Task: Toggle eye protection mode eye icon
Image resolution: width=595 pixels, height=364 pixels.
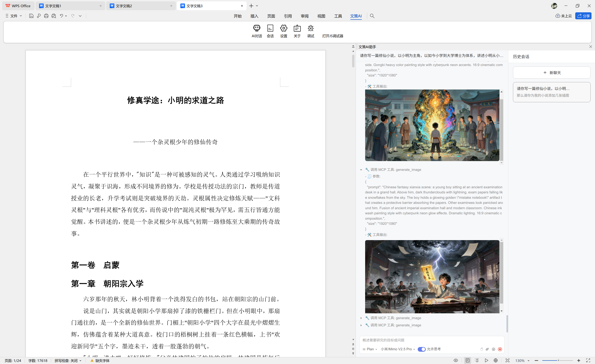Action: click(x=456, y=360)
